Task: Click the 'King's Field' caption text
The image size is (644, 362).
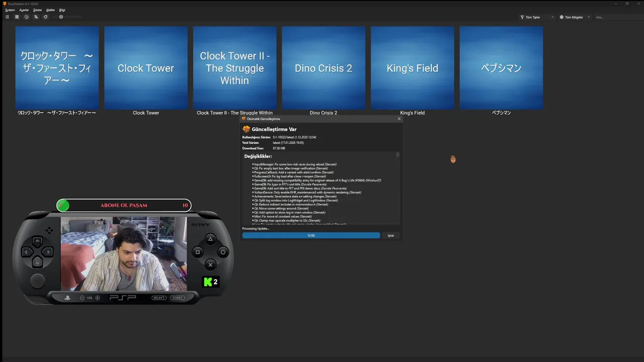Action: (x=413, y=113)
